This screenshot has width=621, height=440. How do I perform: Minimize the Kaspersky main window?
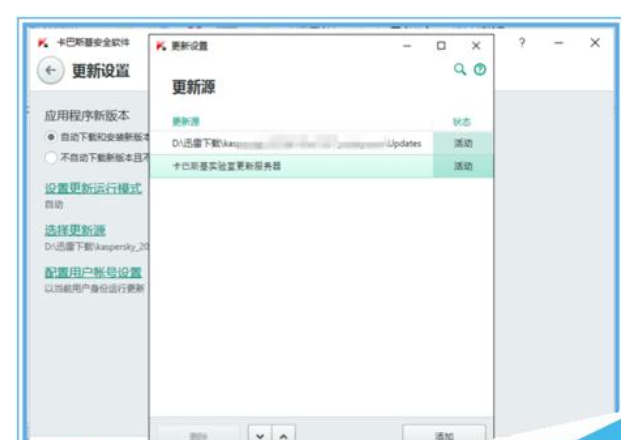tap(558, 42)
